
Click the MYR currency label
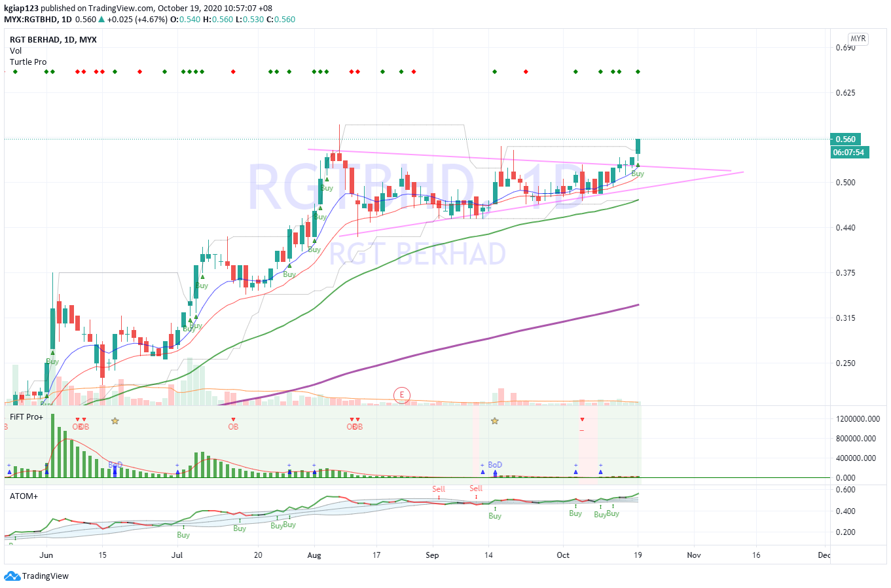(858, 39)
